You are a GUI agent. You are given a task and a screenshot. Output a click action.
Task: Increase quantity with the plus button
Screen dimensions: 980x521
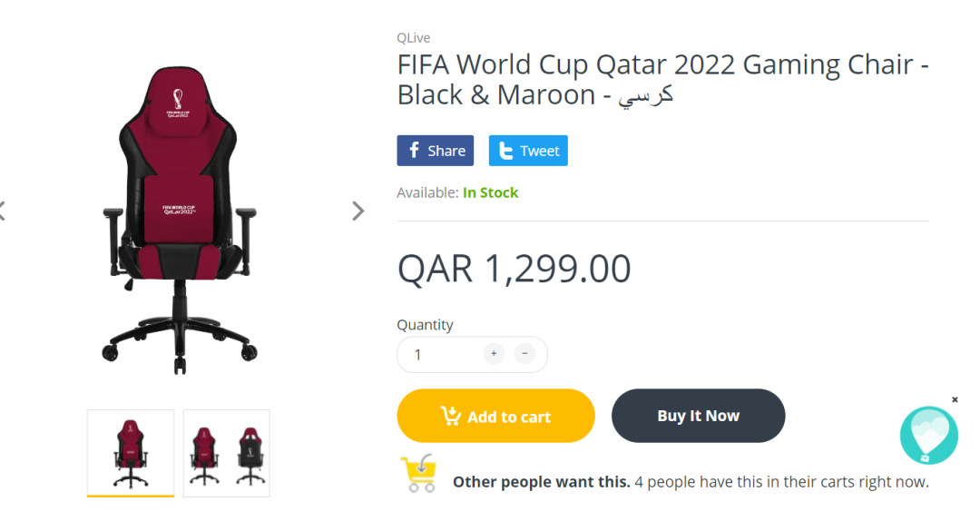(x=494, y=354)
